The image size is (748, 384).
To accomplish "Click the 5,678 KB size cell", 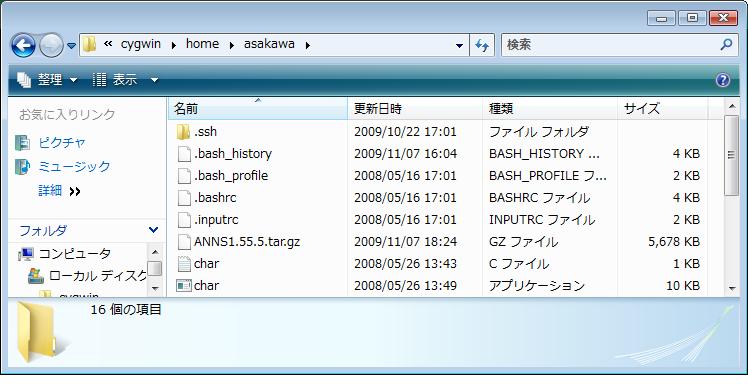I will pyautogui.click(x=674, y=241).
